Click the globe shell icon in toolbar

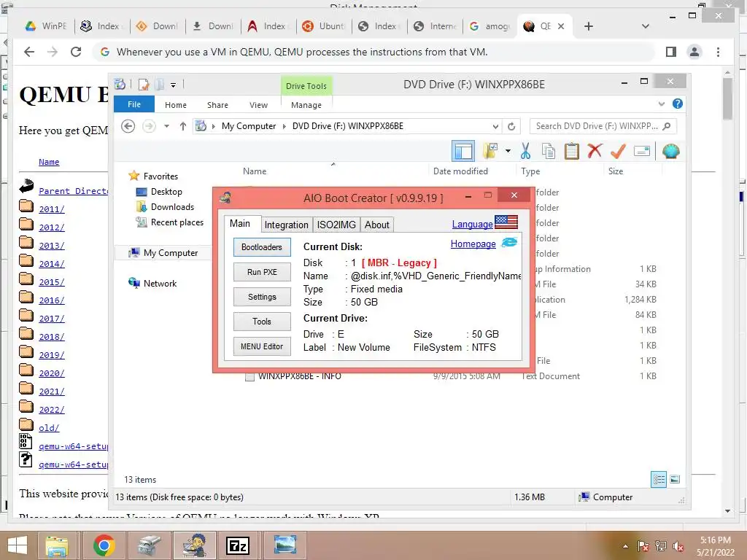tap(671, 151)
